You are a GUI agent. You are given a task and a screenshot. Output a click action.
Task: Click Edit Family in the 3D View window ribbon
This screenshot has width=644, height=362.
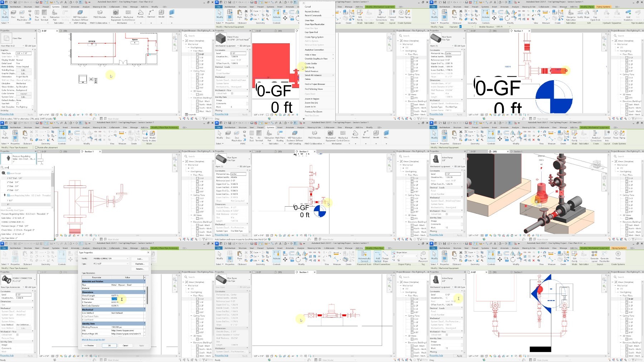[575, 136]
